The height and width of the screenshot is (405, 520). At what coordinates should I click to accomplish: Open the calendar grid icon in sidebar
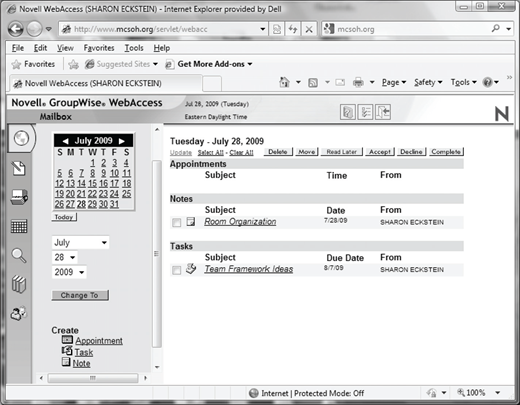[19, 226]
